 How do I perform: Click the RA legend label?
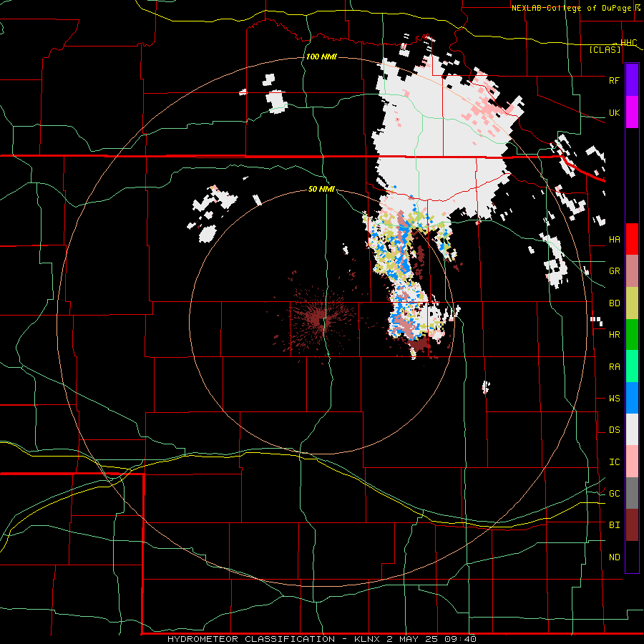click(x=614, y=367)
